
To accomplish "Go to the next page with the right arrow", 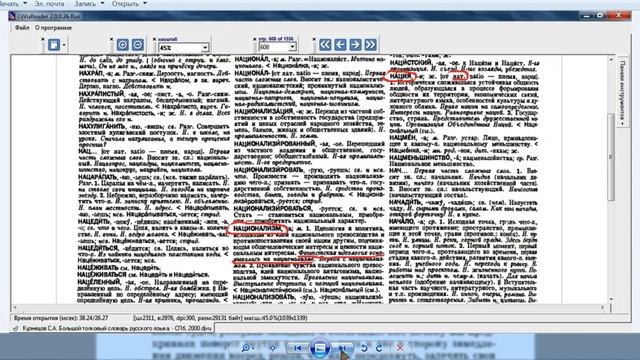I will 356,44.
